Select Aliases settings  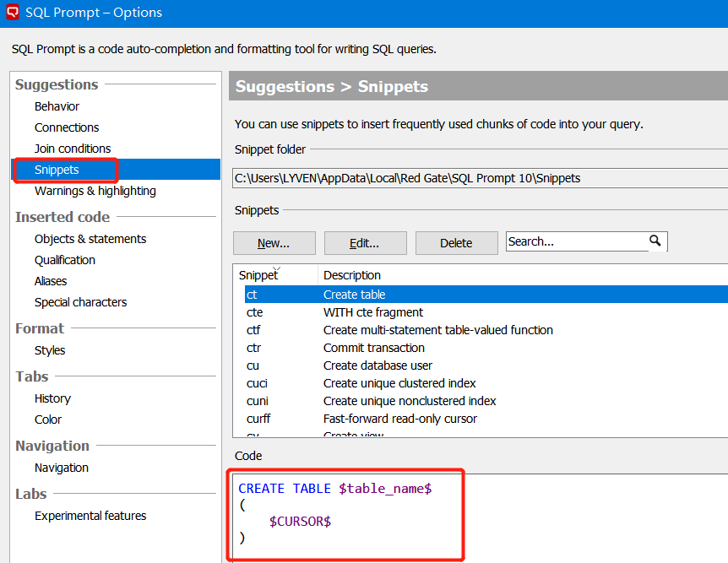pyautogui.click(x=52, y=280)
